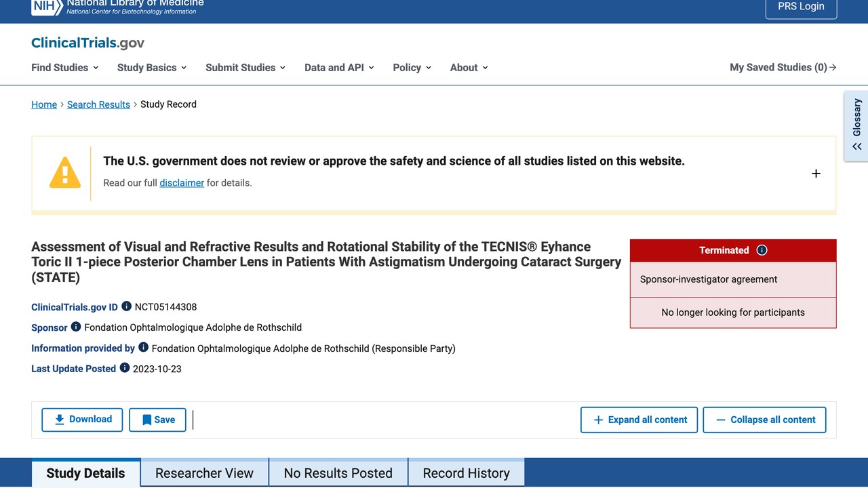This screenshot has height=488, width=868.
Task: Expand the Submit Studies menu
Action: click(x=245, y=68)
